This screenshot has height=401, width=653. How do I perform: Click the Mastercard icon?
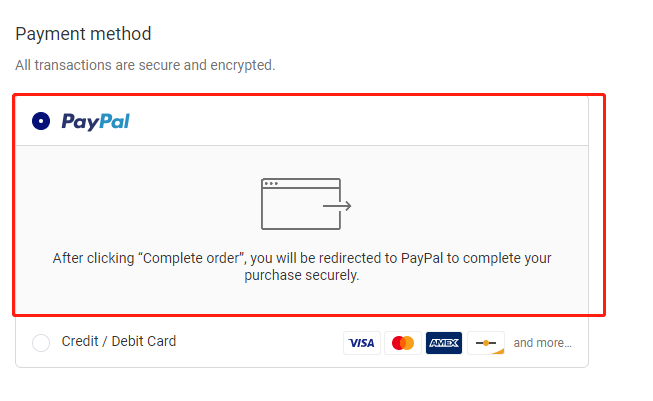pos(403,343)
